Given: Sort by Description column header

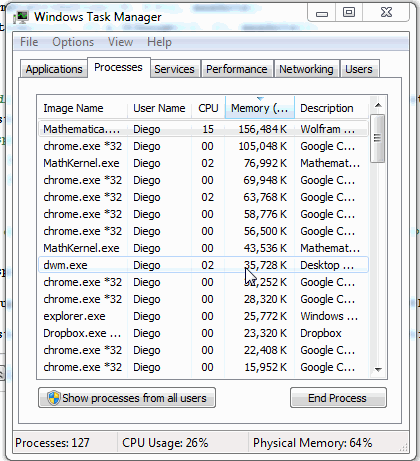Looking at the screenshot, I should [331, 108].
